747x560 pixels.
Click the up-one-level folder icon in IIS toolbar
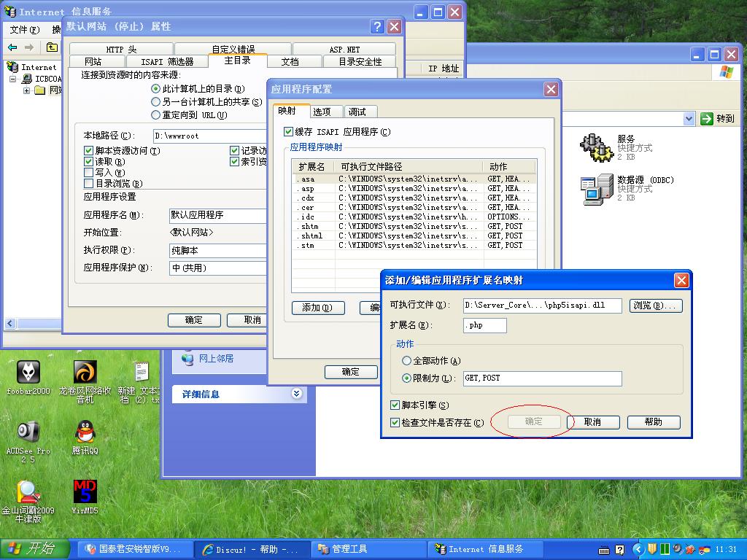tap(52, 47)
